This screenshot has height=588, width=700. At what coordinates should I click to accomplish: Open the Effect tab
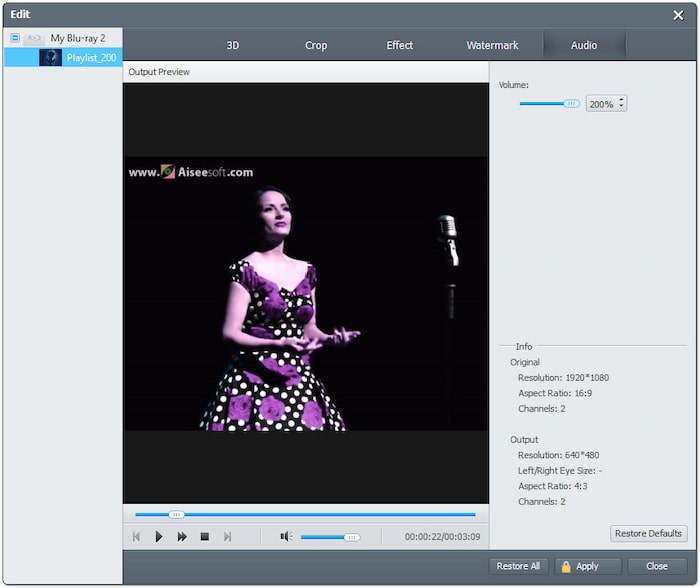tap(400, 45)
